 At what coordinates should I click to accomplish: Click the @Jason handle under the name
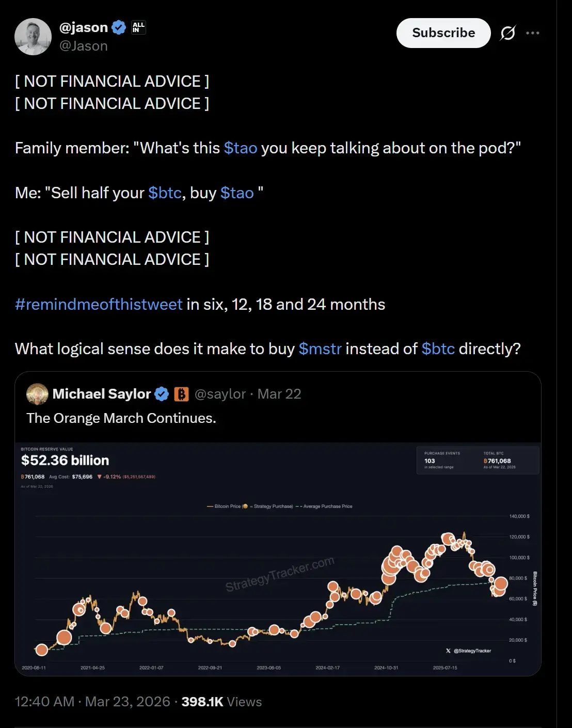(83, 46)
